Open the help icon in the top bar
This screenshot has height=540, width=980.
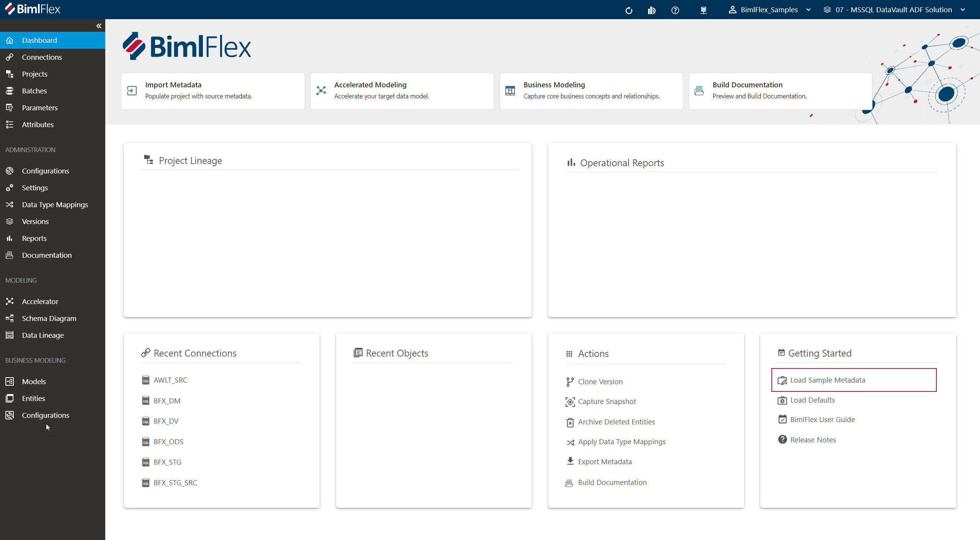point(675,10)
